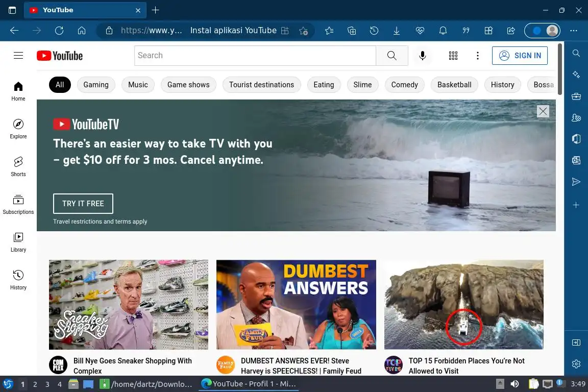The image size is (588, 392).
Task: Open a new browser tab
Action: (155, 10)
